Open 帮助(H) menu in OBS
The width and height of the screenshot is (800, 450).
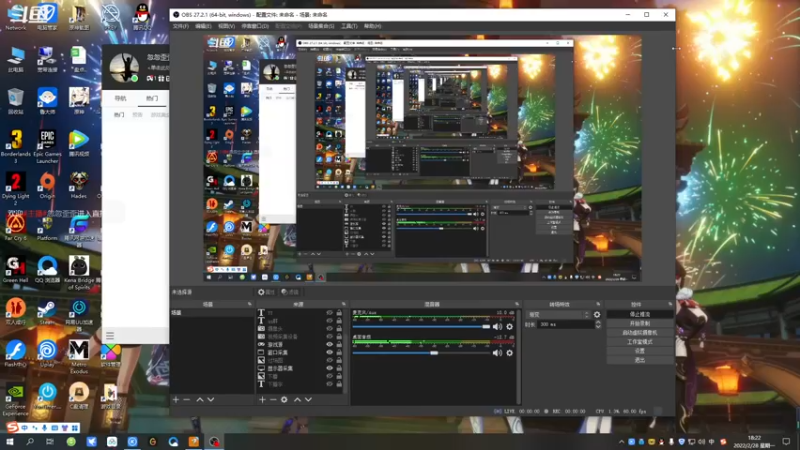pos(372,26)
